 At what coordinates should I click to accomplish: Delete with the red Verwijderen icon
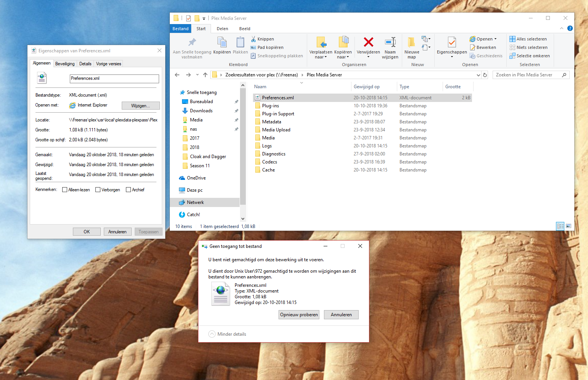[368, 42]
